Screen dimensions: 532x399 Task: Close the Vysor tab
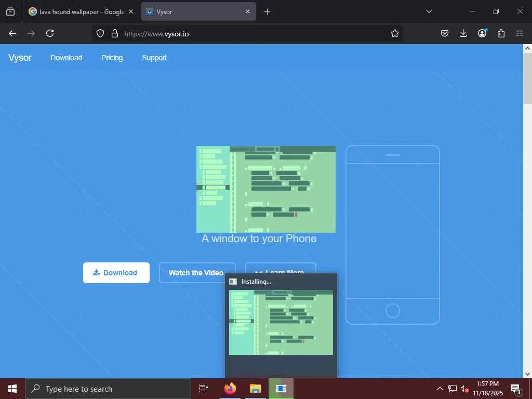pyautogui.click(x=248, y=11)
